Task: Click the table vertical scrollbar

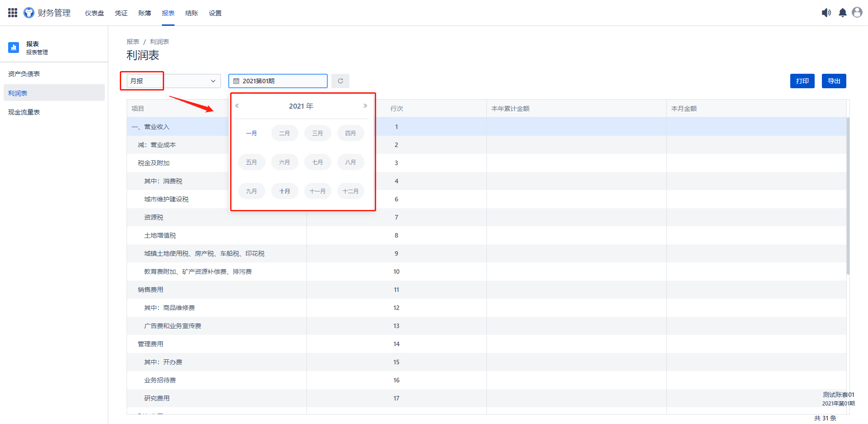Action: point(848,196)
